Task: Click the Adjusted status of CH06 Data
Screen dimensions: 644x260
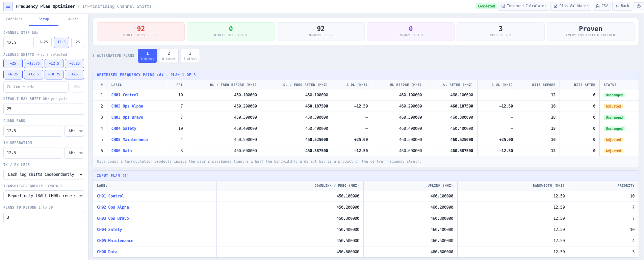Action: tap(613, 151)
